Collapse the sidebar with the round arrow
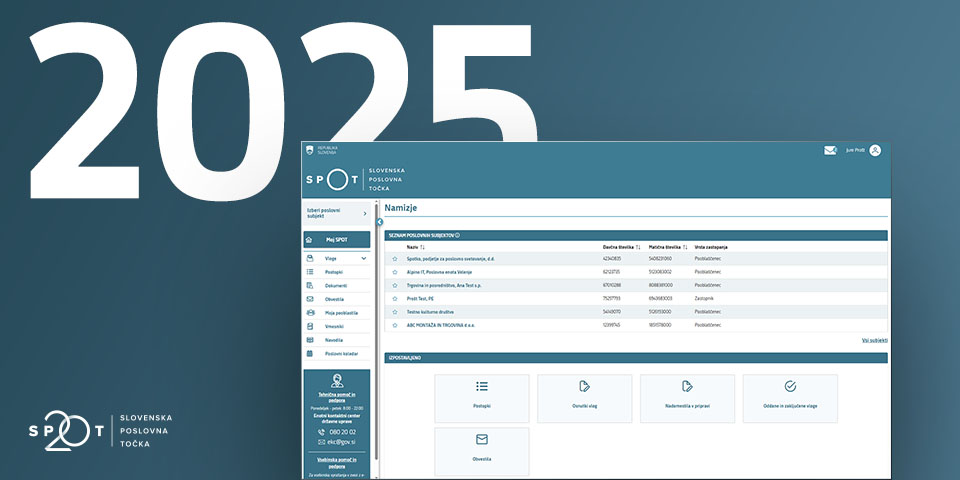960x480 pixels. (x=380, y=222)
